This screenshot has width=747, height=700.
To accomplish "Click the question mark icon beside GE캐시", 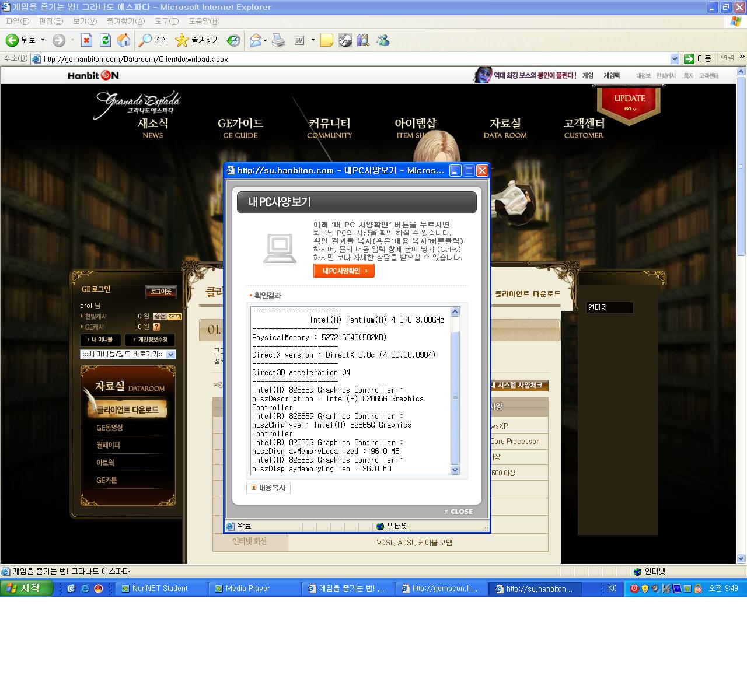I will (156, 327).
